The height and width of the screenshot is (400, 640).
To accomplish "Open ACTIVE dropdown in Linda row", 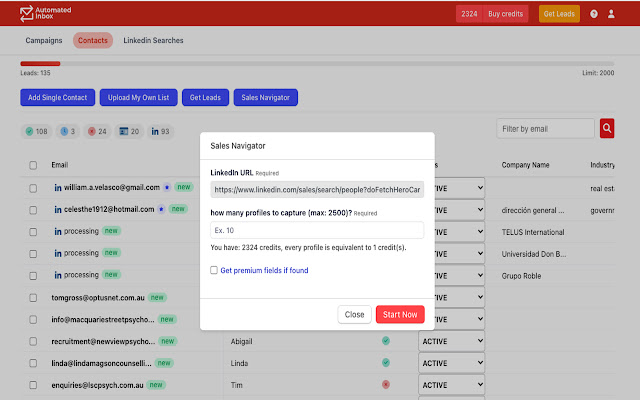I will click(x=451, y=363).
